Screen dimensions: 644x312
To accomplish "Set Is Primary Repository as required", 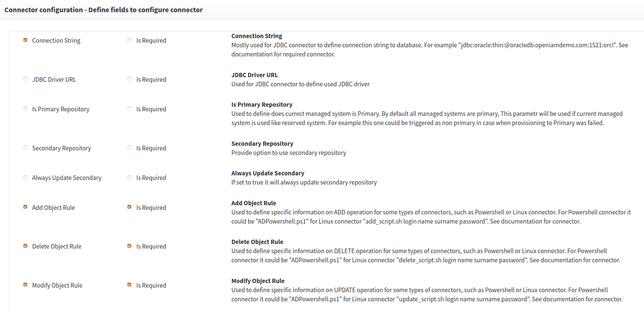I will (129, 109).
